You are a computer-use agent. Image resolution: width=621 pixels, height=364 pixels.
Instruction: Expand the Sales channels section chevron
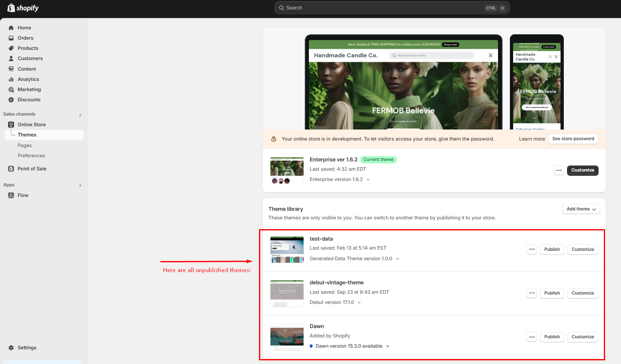pos(80,115)
